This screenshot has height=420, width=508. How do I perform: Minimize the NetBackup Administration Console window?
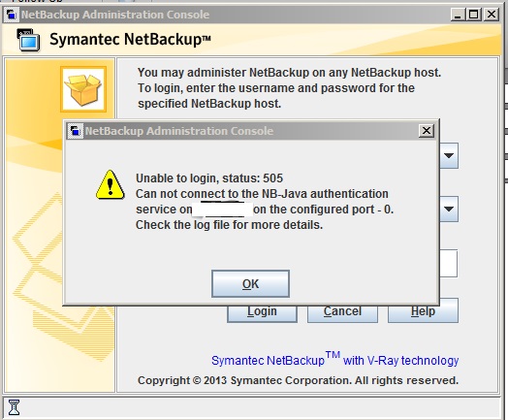click(x=458, y=15)
